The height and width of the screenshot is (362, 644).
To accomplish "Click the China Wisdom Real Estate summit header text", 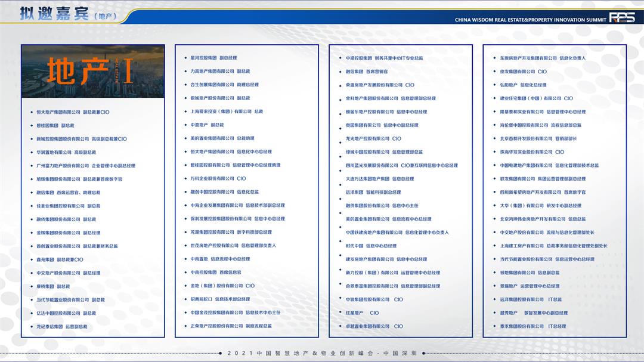I will (530, 20).
